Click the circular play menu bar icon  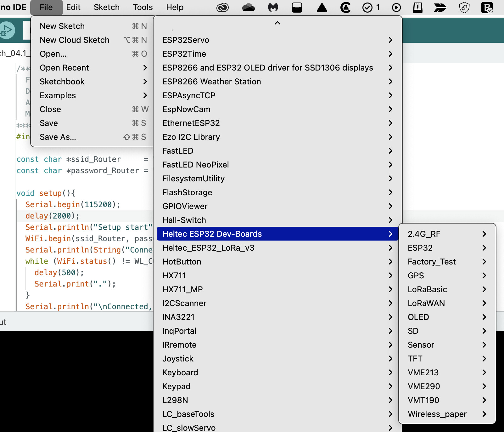point(396,7)
